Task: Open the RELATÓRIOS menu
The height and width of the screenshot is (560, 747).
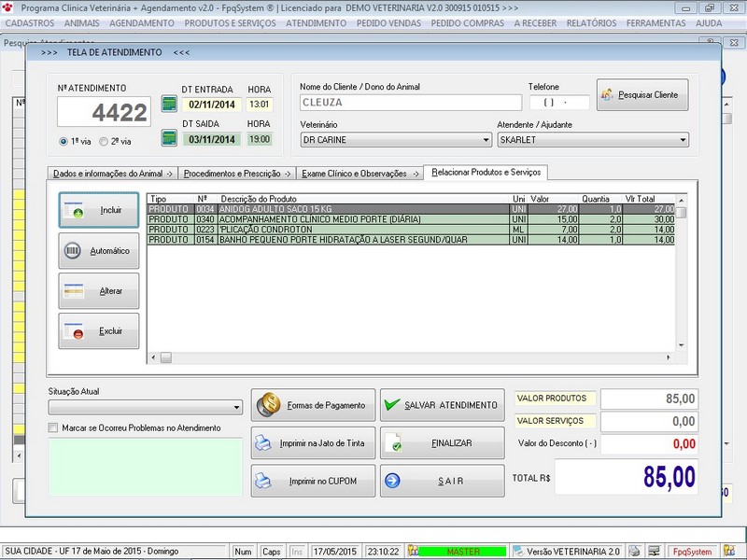Action: 594,22
